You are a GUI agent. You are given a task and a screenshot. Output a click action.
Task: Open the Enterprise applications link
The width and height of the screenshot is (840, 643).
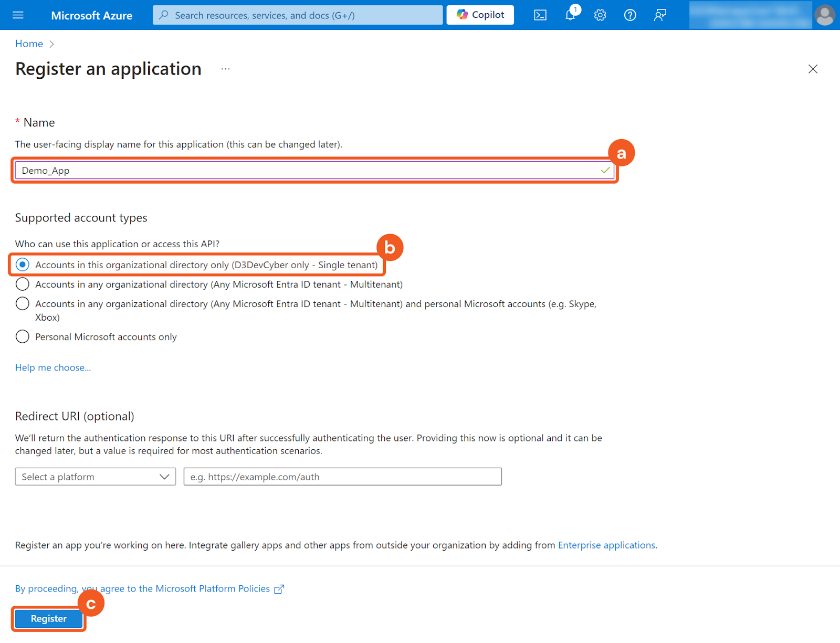pos(606,545)
